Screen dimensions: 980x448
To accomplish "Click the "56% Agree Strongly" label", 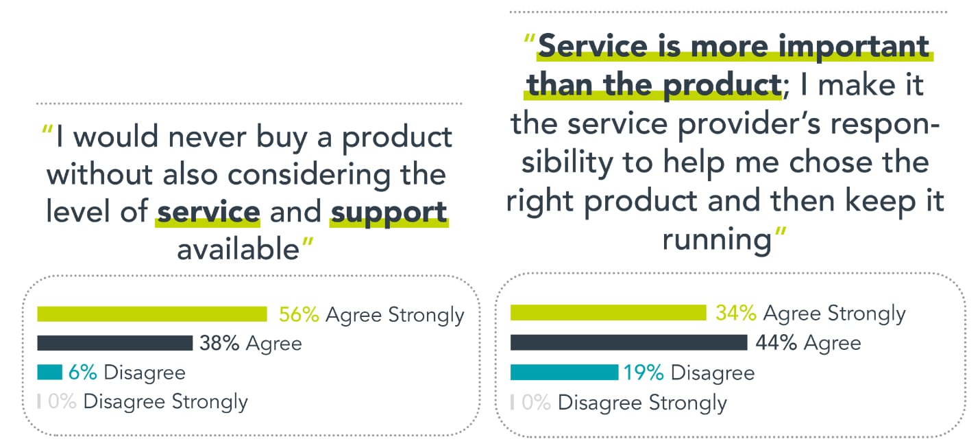I will pyautogui.click(x=371, y=315).
